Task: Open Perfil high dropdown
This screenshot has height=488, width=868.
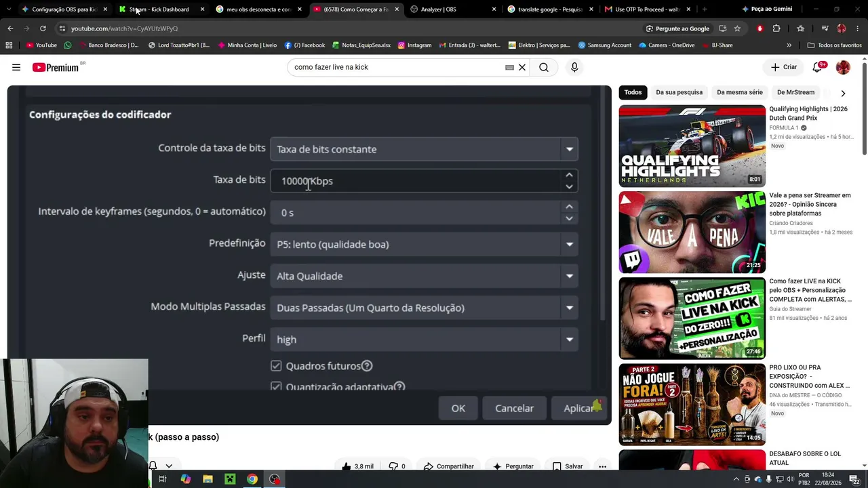Action: [x=424, y=340]
